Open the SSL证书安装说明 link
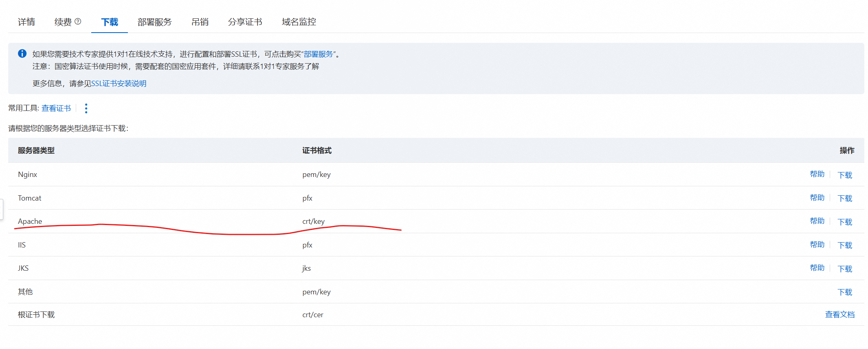 [119, 84]
